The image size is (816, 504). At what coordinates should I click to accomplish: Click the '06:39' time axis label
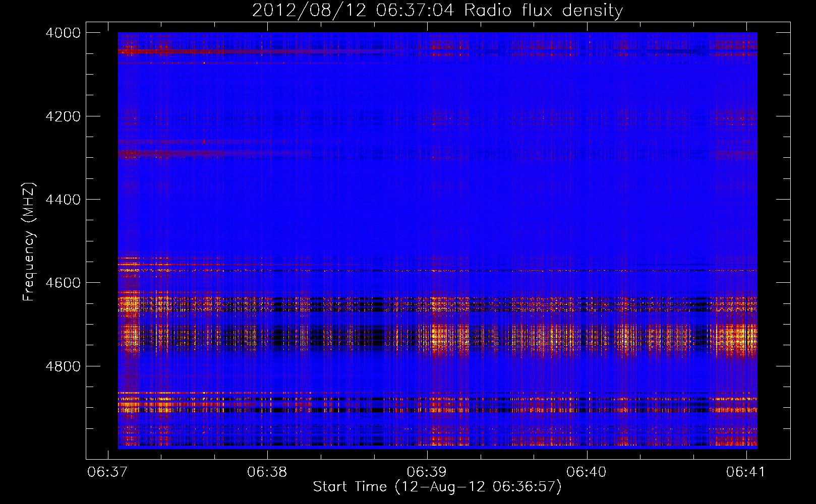pyautogui.click(x=427, y=472)
